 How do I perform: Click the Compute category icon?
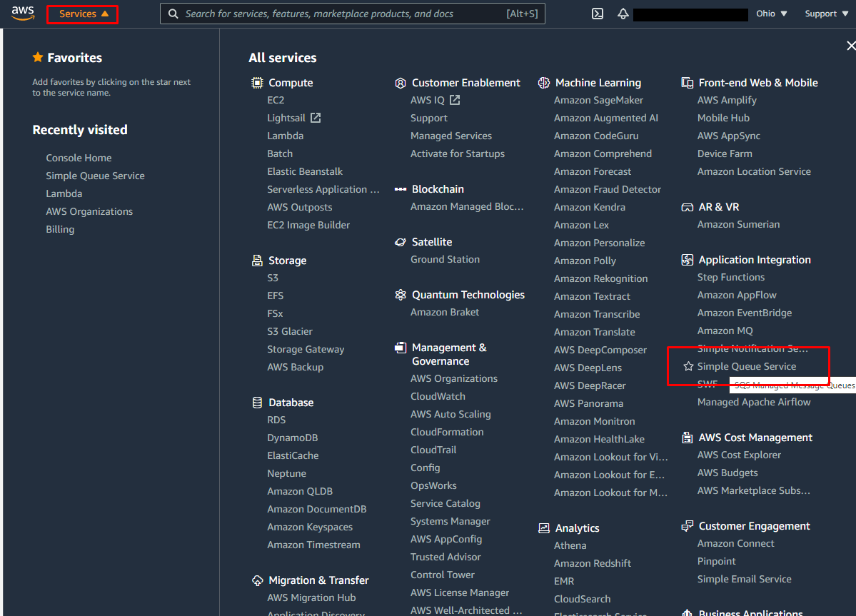click(257, 83)
